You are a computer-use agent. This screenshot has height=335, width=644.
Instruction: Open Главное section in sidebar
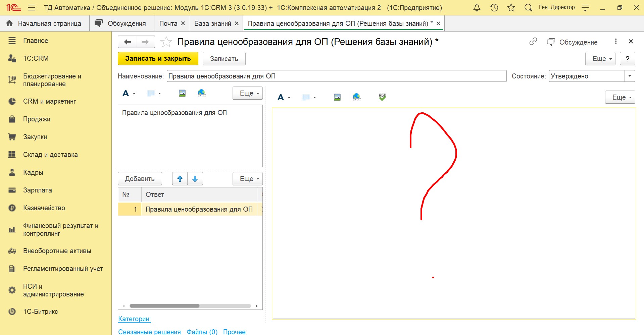click(36, 41)
